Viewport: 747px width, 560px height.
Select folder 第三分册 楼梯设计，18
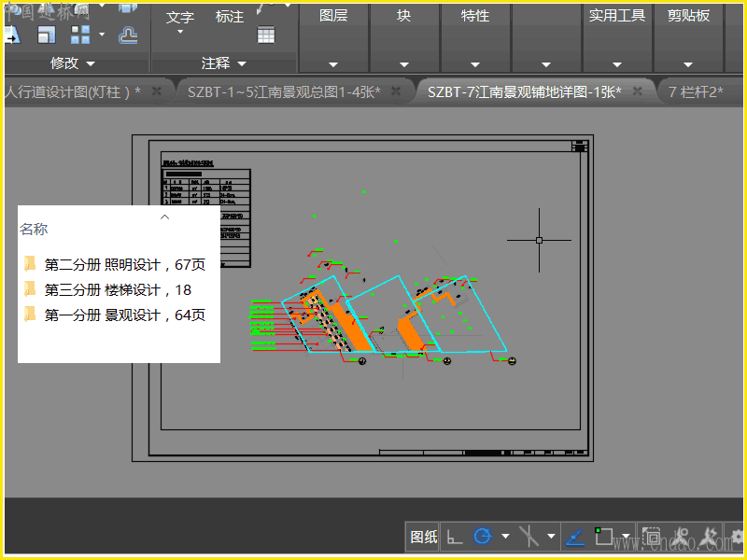[107, 289]
